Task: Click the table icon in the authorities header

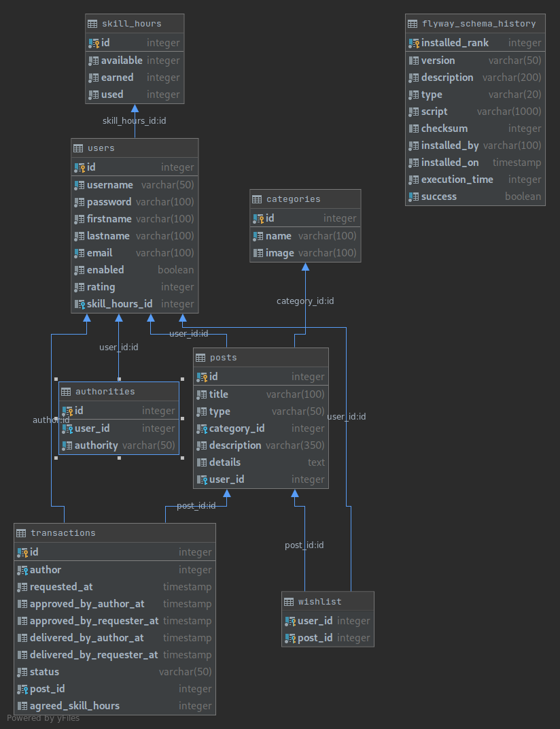Action: pos(65,391)
